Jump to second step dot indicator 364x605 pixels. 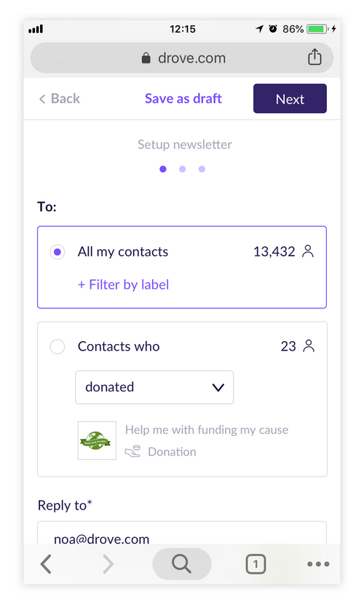coord(182,169)
